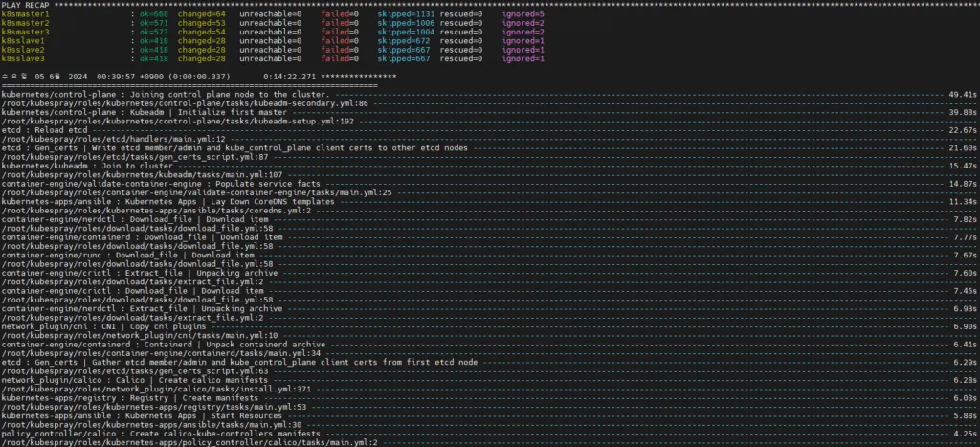Click the 'Gather etcd member/admin' Gen_certs line
The image size is (980, 447).
239,362
